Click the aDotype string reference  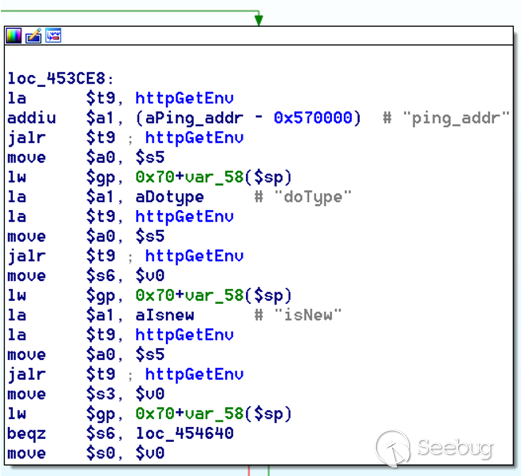pos(169,197)
